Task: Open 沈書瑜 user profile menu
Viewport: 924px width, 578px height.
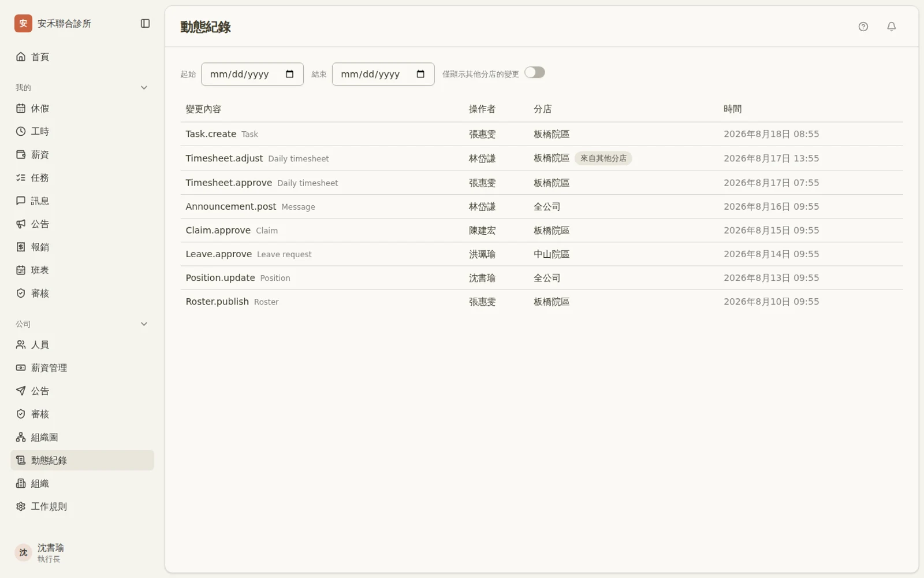Action: tap(83, 553)
